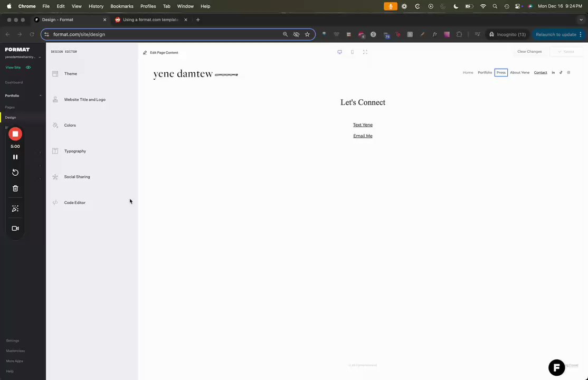Viewport: 588px width, 380px height.
Task: Open Website Title and Logo icon
Action: 55,99
